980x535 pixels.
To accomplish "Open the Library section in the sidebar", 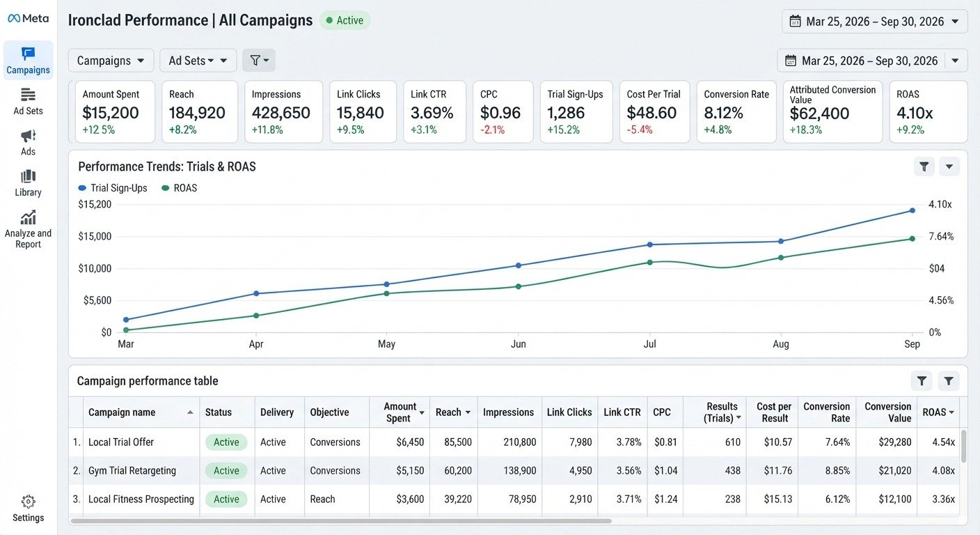I will [x=28, y=183].
